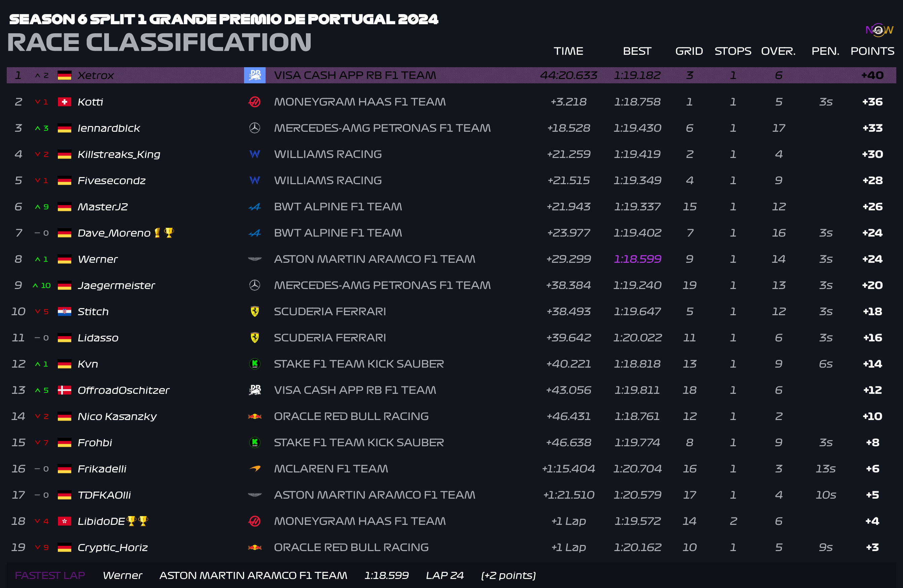The height and width of the screenshot is (588, 903).
Task: Click the Danish flag next to OffroadOschitzer
Action: pos(65,390)
